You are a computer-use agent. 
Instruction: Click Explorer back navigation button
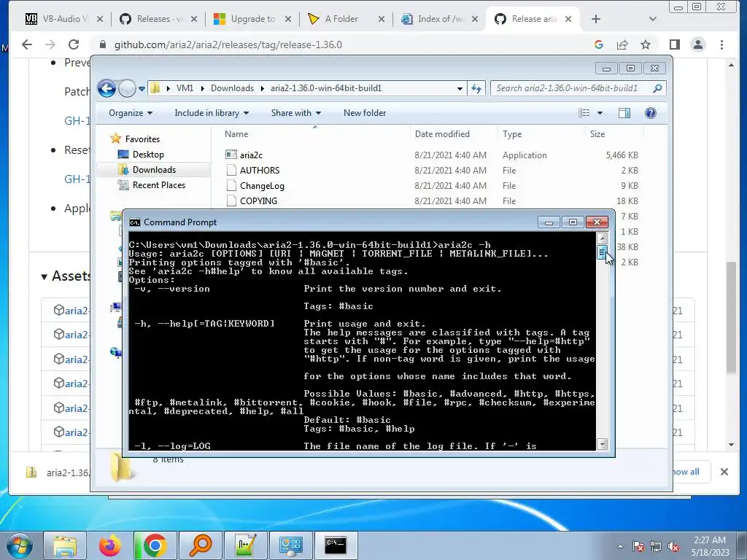tap(107, 88)
